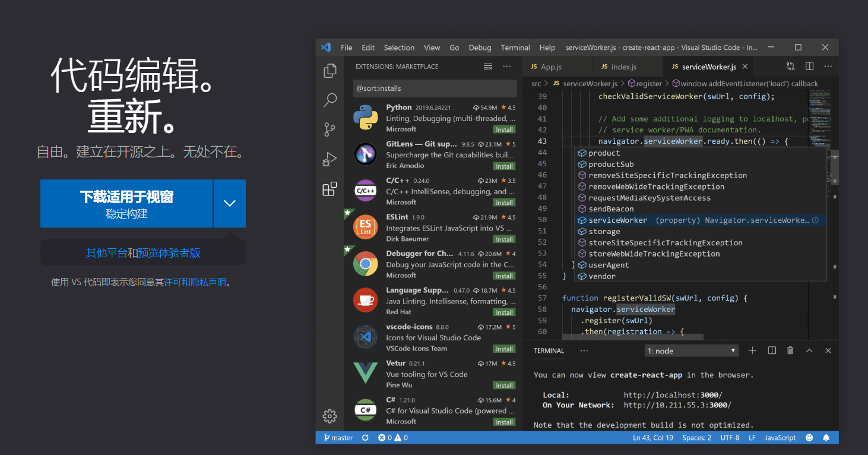Open the File menu
The height and width of the screenshot is (455, 868).
(x=347, y=48)
